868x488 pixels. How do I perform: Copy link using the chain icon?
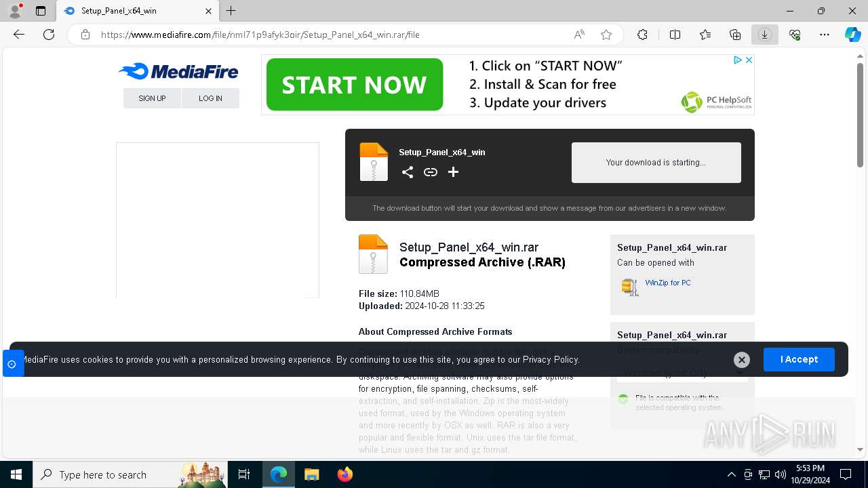(x=431, y=172)
